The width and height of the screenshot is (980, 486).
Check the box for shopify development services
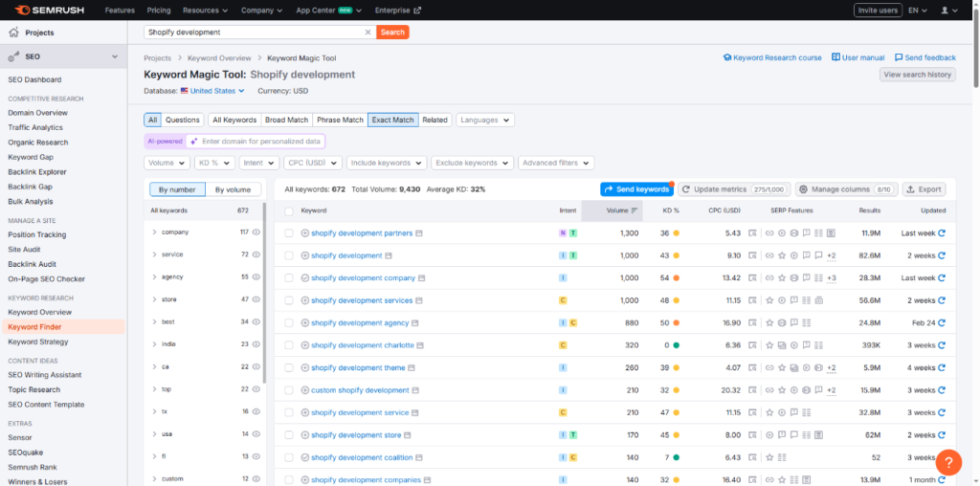click(289, 300)
